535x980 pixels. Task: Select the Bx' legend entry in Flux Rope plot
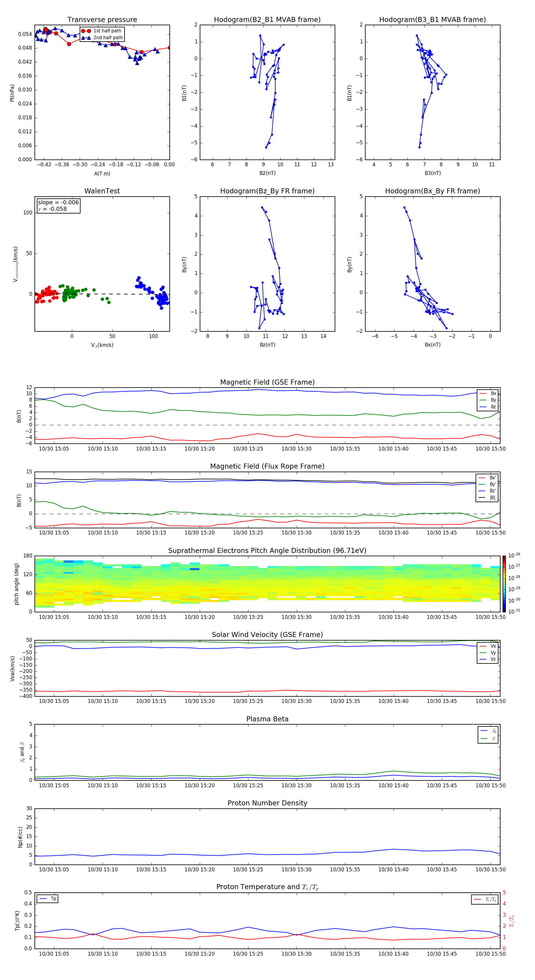tap(487, 478)
